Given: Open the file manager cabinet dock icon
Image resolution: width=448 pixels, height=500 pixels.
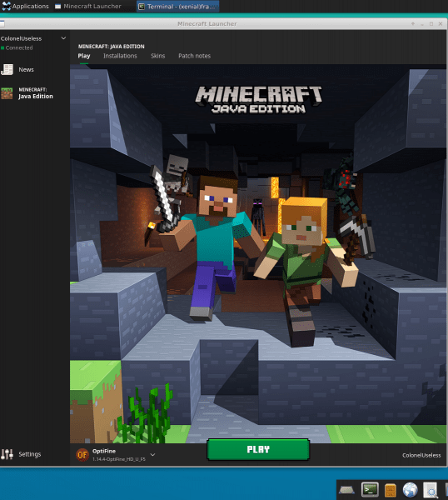Looking at the screenshot, I should coord(391,490).
